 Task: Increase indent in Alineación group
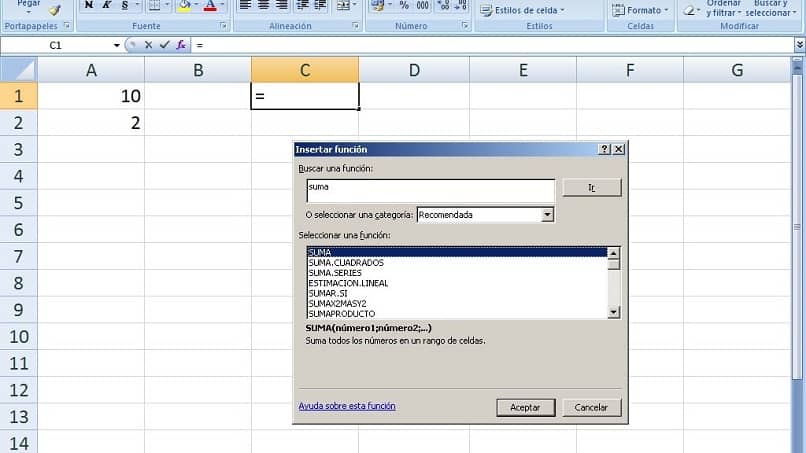coord(320,5)
